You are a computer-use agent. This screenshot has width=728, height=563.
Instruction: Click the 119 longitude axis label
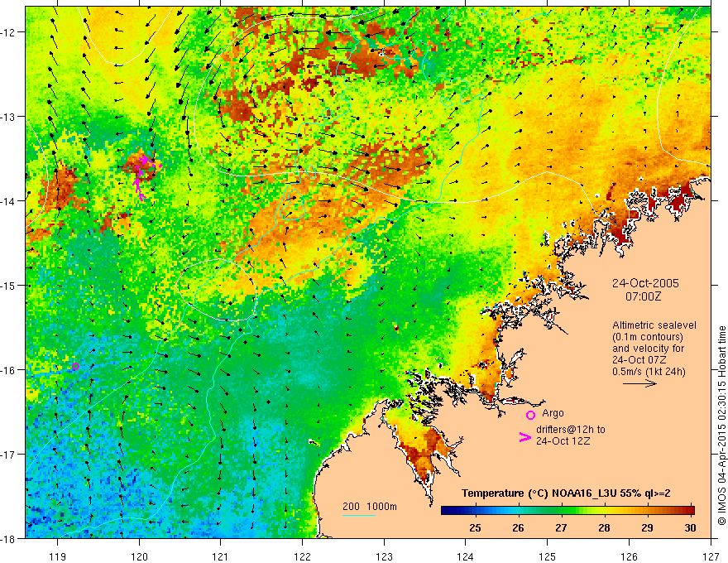(58, 557)
